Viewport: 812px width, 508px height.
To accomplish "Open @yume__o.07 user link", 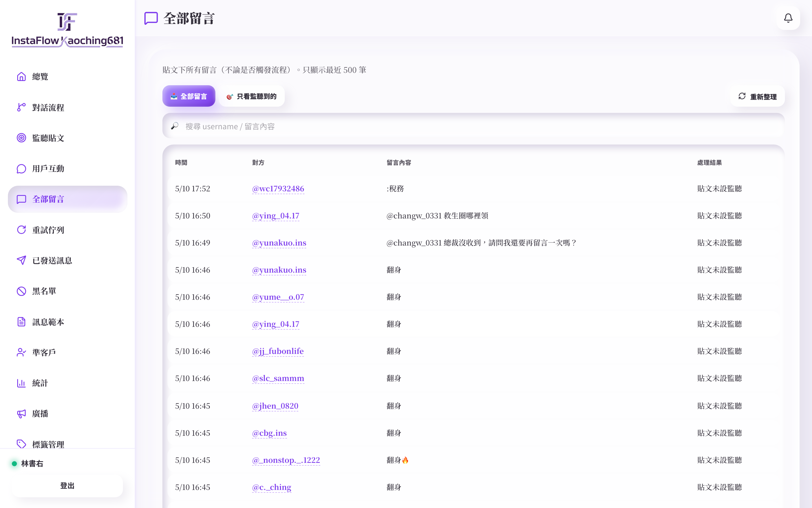I will (x=278, y=297).
